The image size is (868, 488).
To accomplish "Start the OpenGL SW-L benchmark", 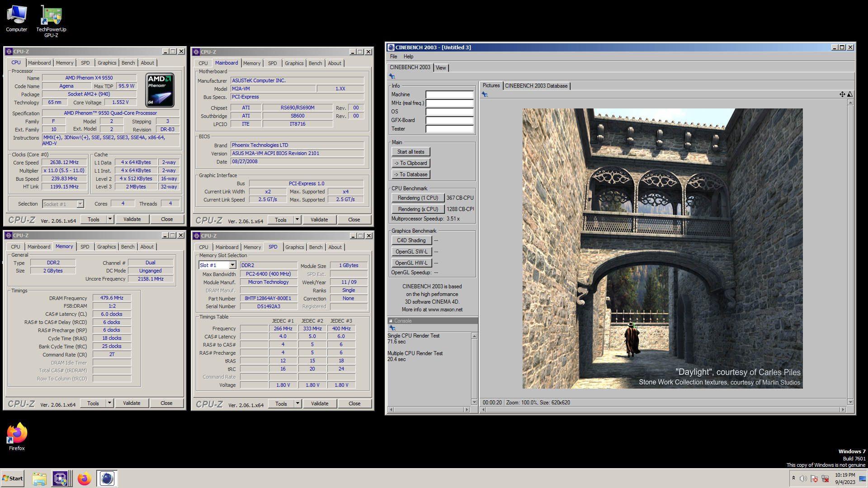I will click(411, 252).
